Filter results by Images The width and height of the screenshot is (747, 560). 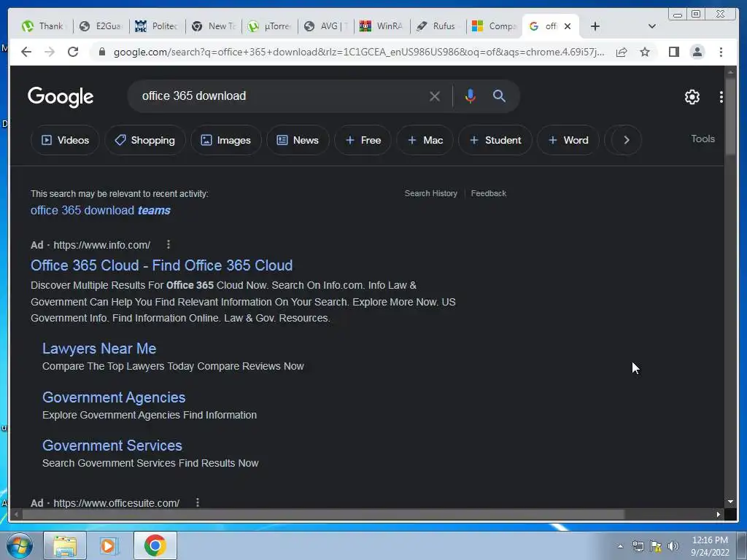(x=226, y=140)
